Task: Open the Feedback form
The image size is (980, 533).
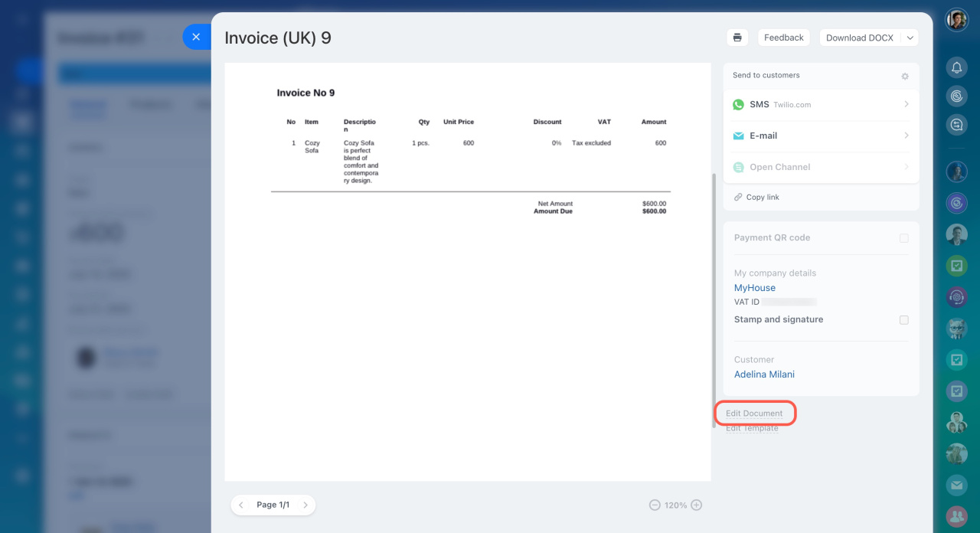Action: click(x=784, y=38)
